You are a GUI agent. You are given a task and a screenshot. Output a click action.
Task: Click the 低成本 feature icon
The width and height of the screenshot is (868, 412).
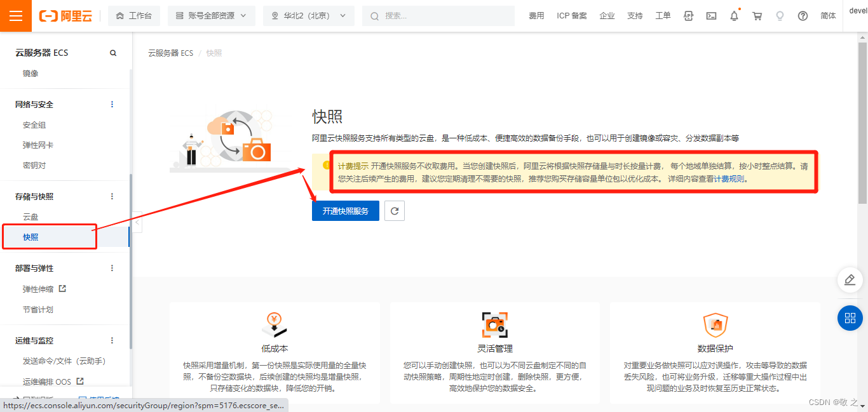pyautogui.click(x=275, y=325)
